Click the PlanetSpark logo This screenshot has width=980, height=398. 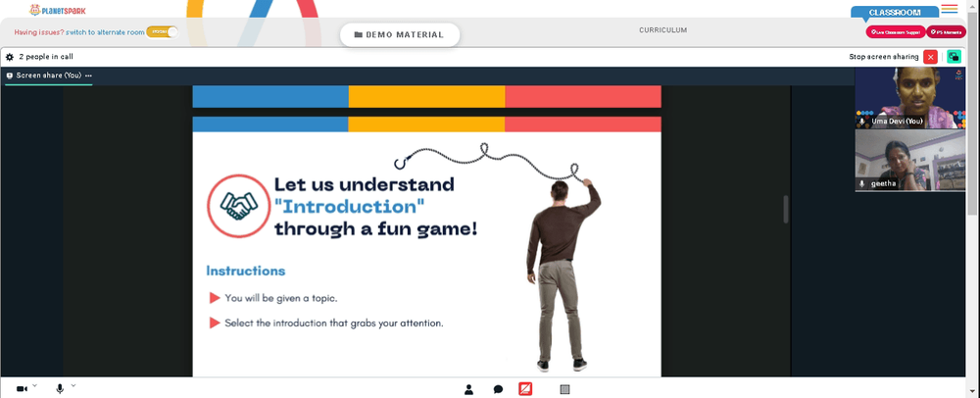[x=58, y=10]
